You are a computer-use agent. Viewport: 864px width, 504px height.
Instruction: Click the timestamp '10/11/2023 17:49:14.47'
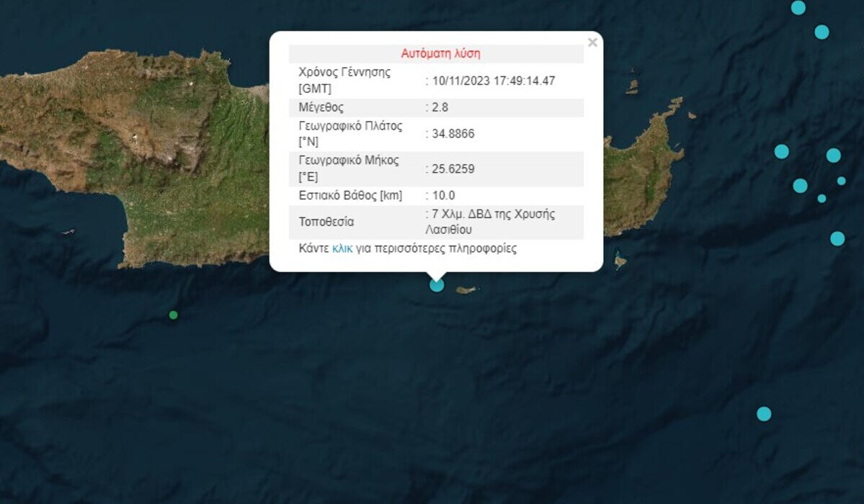(x=493, y=81)
